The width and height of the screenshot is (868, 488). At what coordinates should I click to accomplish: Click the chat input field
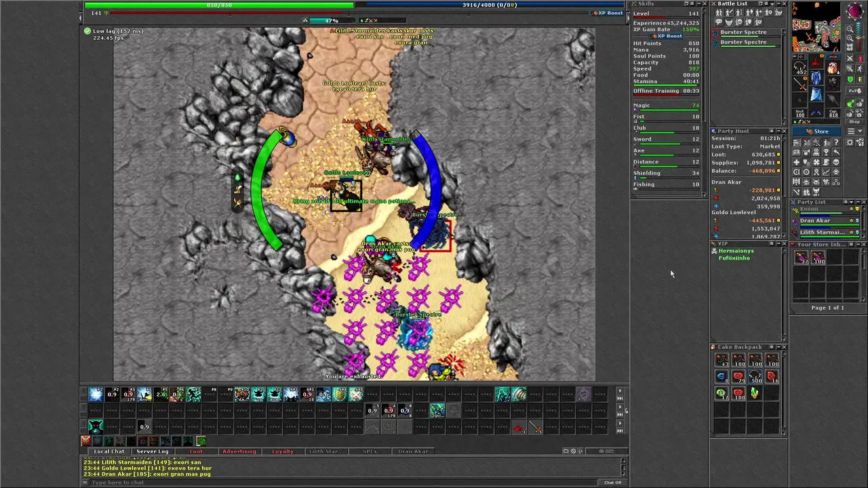(344, 483)
